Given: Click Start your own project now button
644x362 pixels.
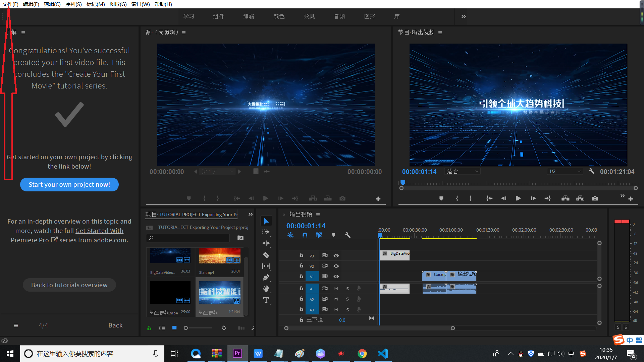Looking at the screenshot, I should (69, 184).
